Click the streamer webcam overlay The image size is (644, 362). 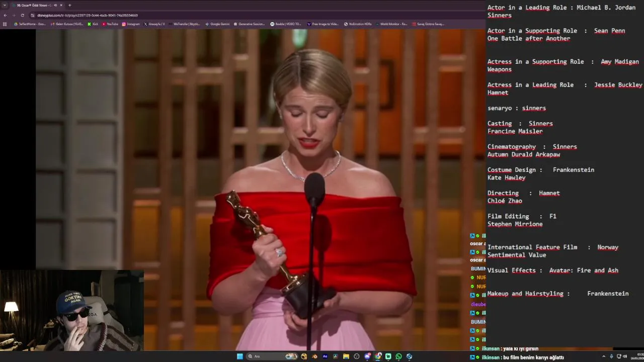[x=72, y=310]
